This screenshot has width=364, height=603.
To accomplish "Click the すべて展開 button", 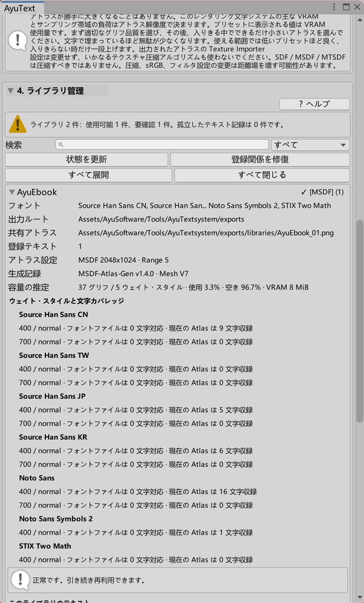I will 88,175.
